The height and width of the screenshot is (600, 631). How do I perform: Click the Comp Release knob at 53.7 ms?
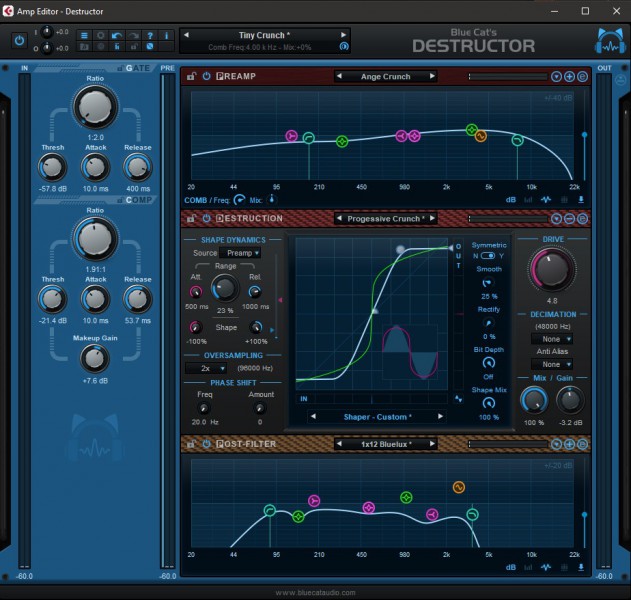[137, 299]
